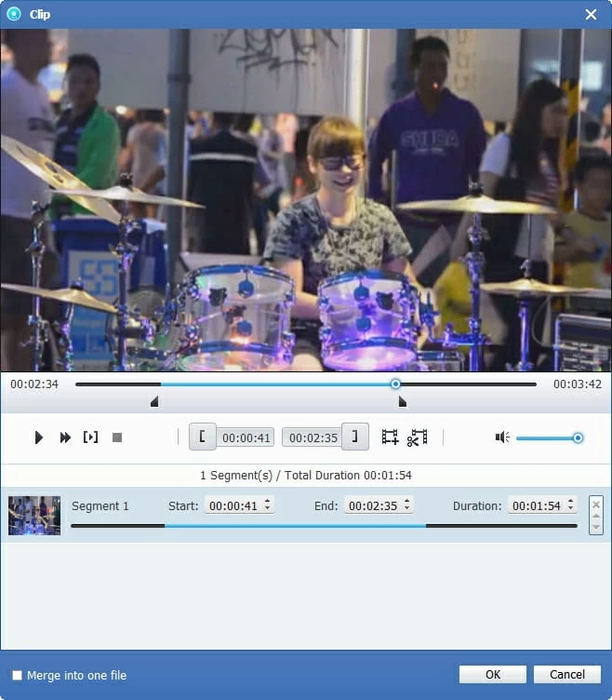Screen dimensions: 612x700
Task: Click the volume slider handle
Action: coord(578,437)
